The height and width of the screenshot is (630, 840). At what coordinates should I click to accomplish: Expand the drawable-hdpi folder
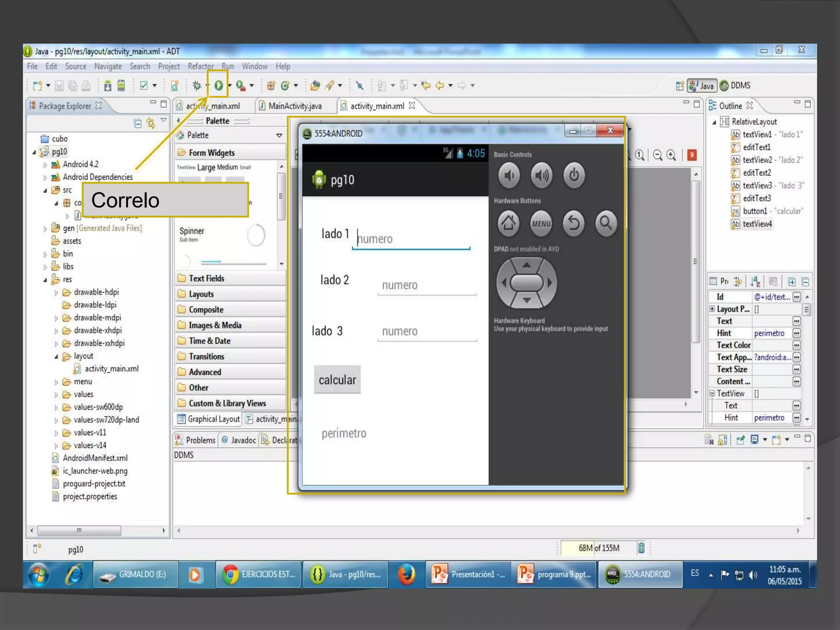pyautogui.click(x=57, y=293)
